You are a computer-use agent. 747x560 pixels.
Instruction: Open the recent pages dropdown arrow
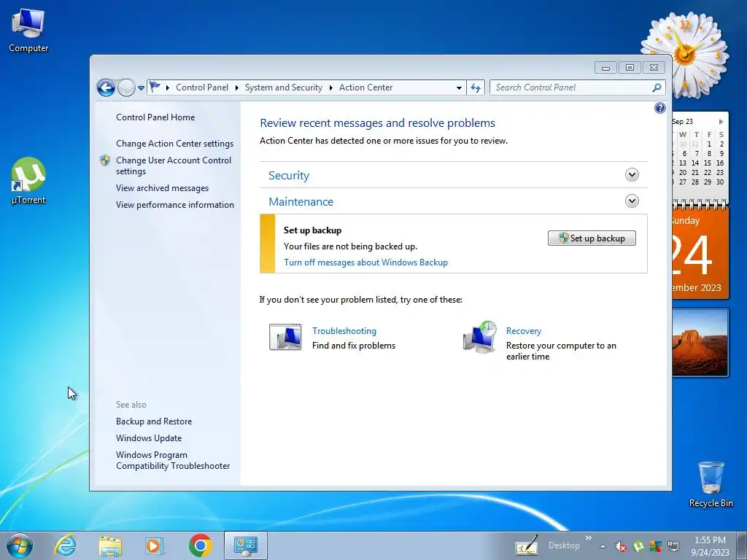[x=141, y=88]
